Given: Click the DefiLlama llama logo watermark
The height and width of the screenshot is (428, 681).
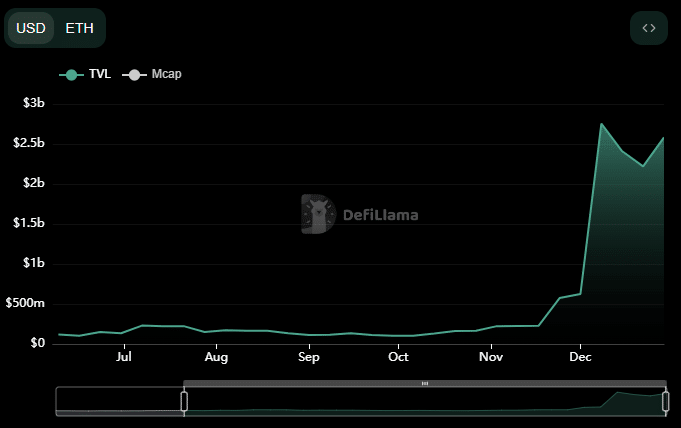Looking at the screenshot, I should (x=318, y=214).
